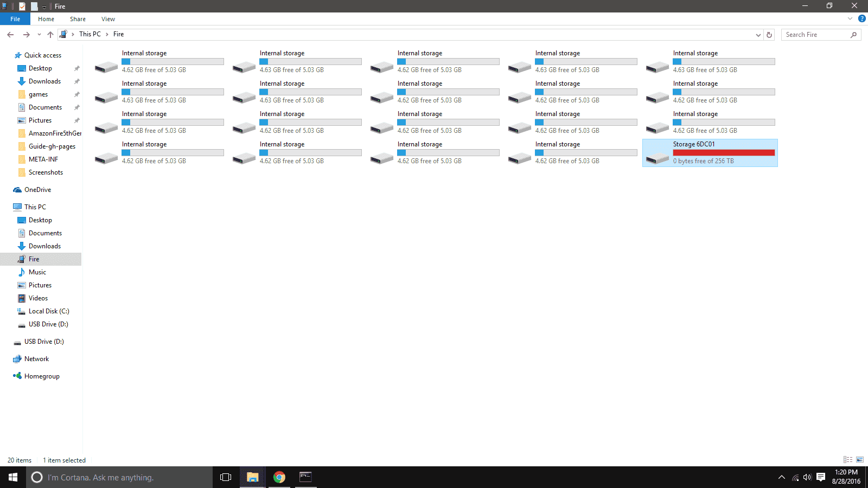This screenshot has height=488, width=868.
Task: Select This PC in the navigation pane
Action: tap(35, 207)
